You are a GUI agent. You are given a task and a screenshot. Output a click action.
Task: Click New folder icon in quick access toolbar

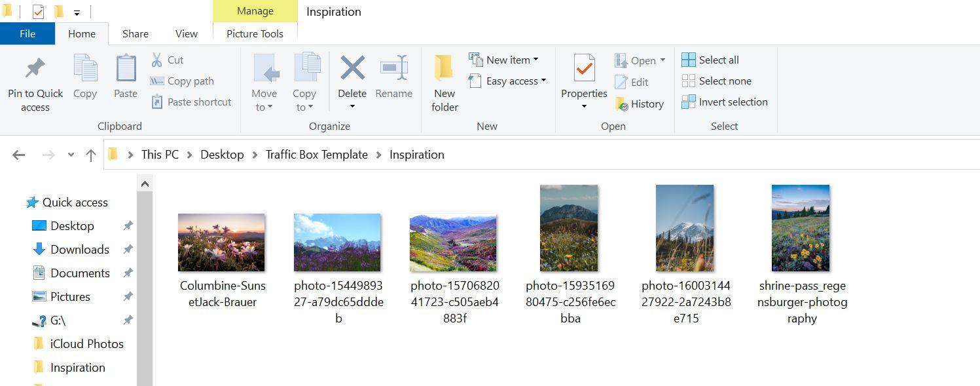(58, 11)
